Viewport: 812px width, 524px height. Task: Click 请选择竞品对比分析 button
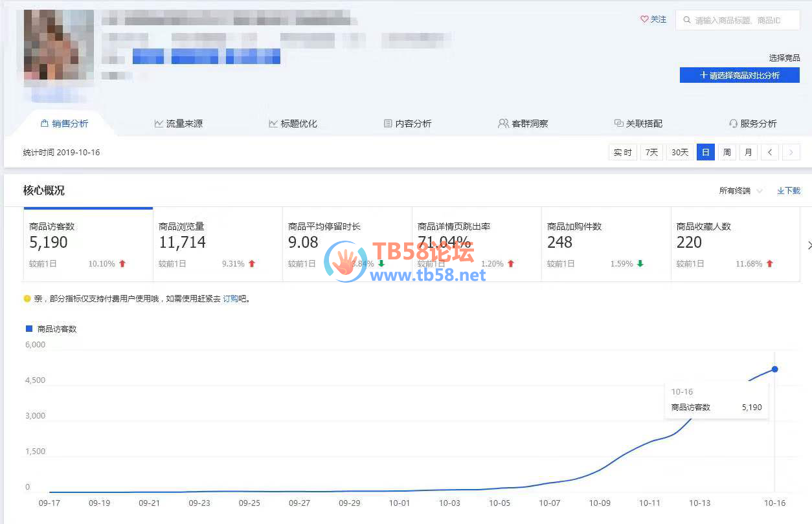(x=739, y=75)
